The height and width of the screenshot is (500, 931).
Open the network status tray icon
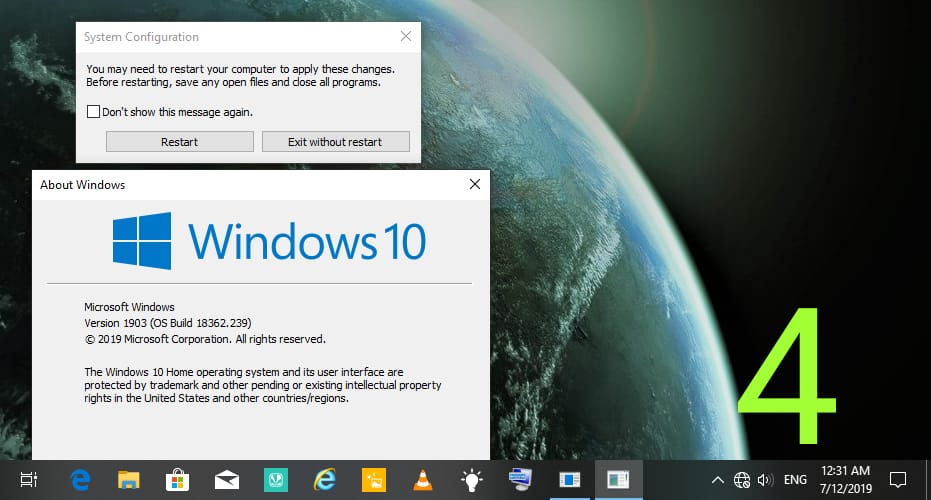click(742, 480)
